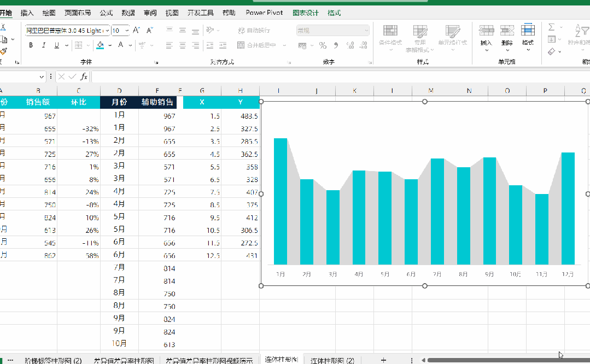The image size is (590, 364).
Task: Select column header H
Action: pos(240,91)
